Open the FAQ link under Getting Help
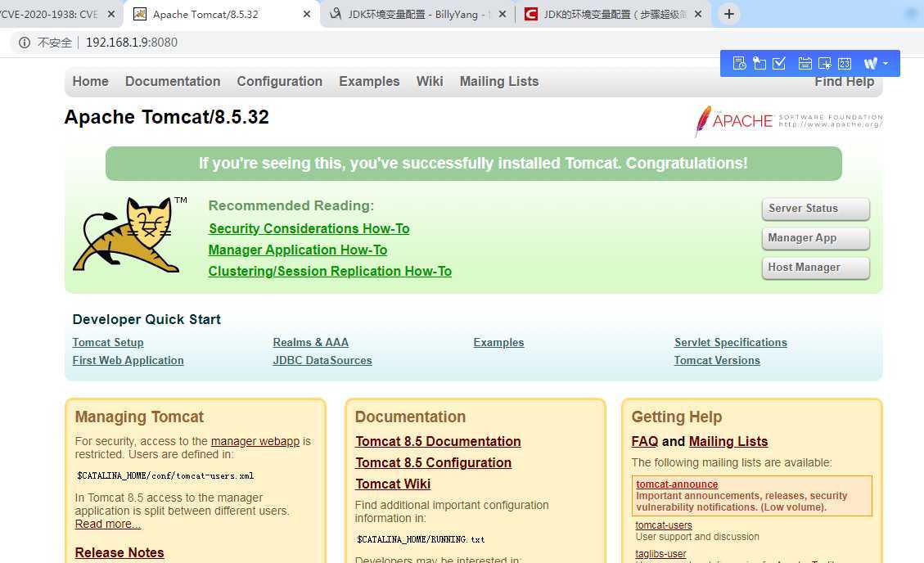The width and height of the screenshot is (924, 563). 645,441
